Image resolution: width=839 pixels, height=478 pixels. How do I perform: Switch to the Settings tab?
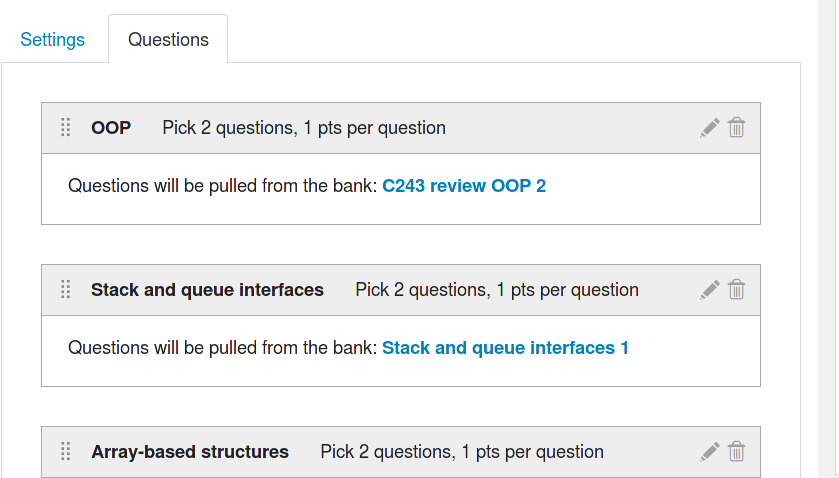pyautogui.click(x=53, y=40)
